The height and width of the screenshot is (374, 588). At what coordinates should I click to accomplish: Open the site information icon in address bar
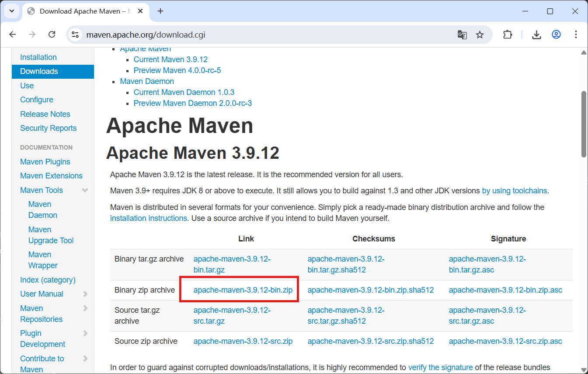75,35
